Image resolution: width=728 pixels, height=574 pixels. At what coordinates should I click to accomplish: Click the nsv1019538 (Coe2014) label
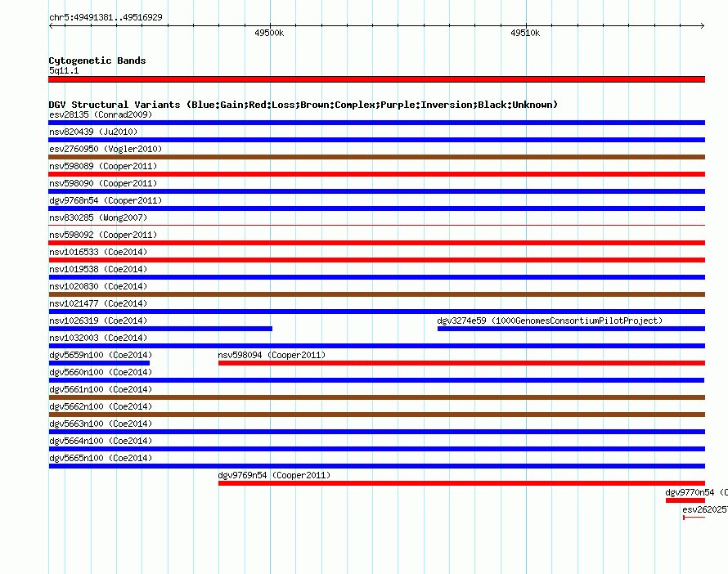(x=98, y=269)
